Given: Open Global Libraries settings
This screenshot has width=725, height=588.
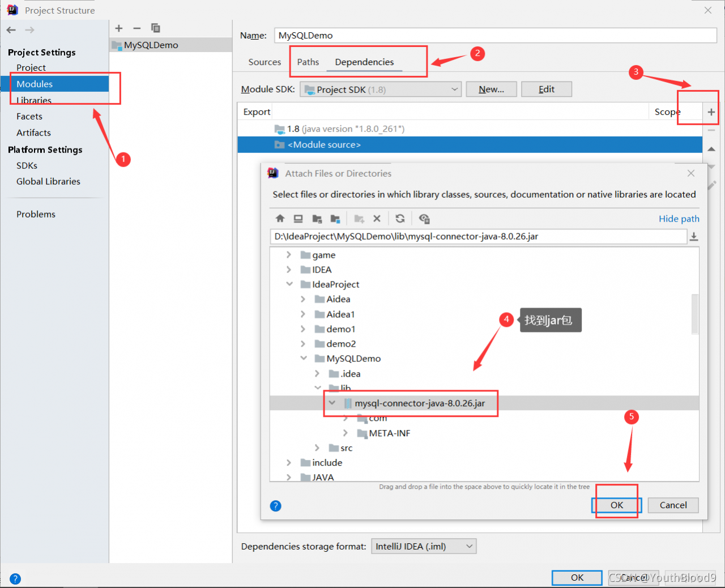Looking at the screenshot, I should pos(48,181).
